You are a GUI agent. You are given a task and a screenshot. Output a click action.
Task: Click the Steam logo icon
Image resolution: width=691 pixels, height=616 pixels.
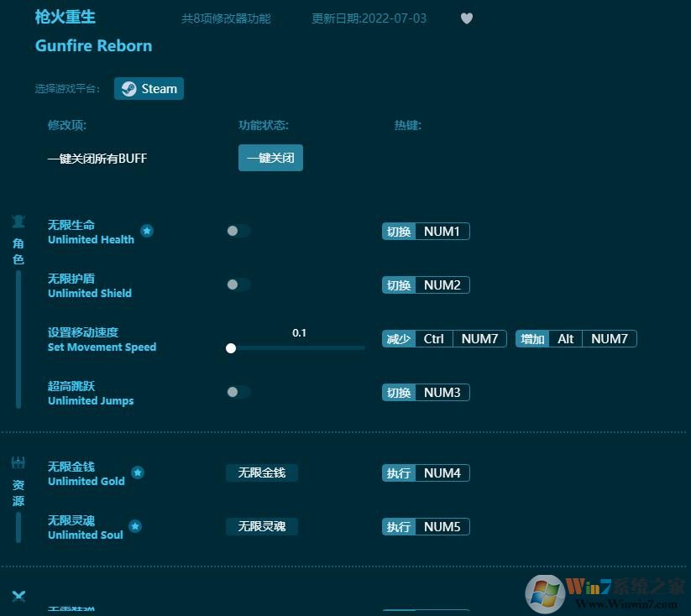(x=128, y=89)
